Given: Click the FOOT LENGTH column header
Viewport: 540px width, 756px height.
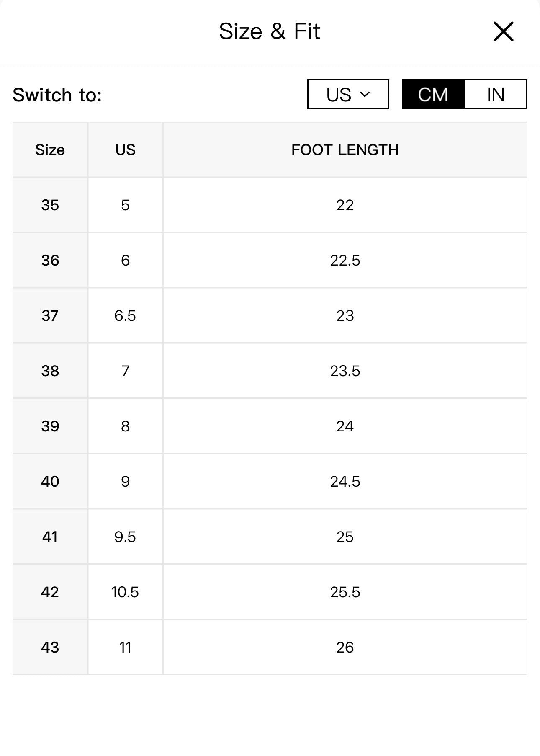Looking at the screenshot, I should click(x=345, y=150).
